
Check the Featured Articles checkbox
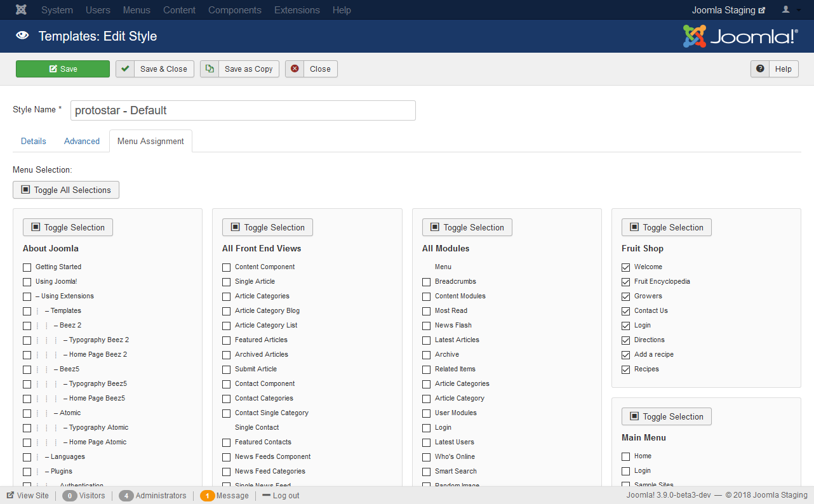pyautogui.click(x=227, y=340)
